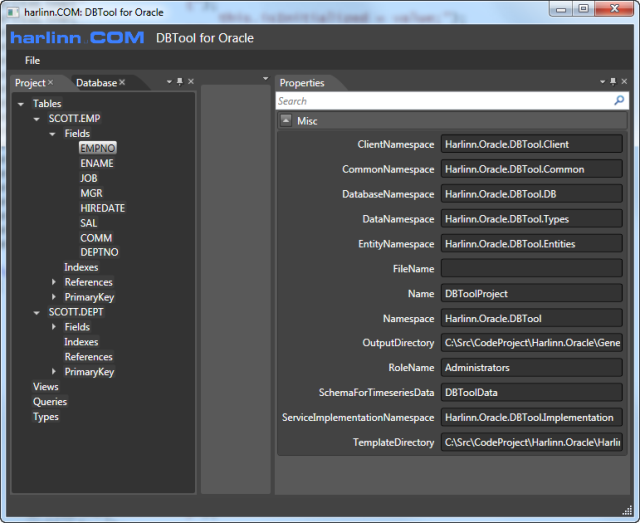Screen dimensions: 640x523
Task: Select the DEPTNO field
Action: [x=99, y=252]
